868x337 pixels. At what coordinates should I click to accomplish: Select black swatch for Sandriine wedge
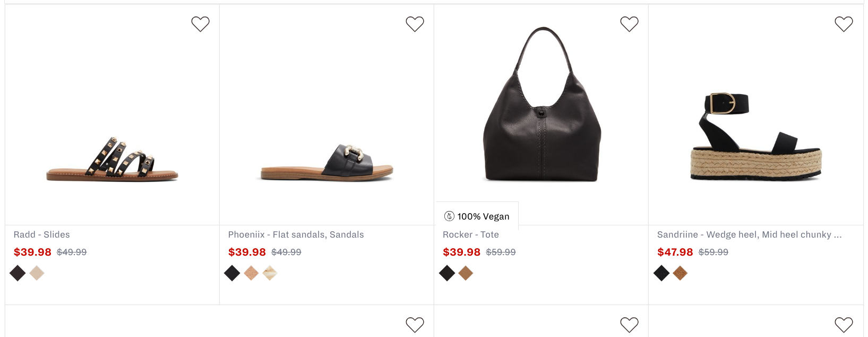coord(661,273)
